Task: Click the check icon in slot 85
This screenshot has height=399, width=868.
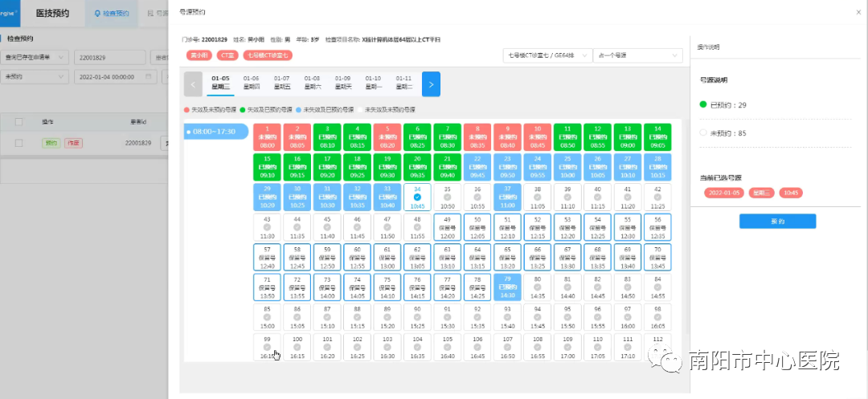Action: 268,317
